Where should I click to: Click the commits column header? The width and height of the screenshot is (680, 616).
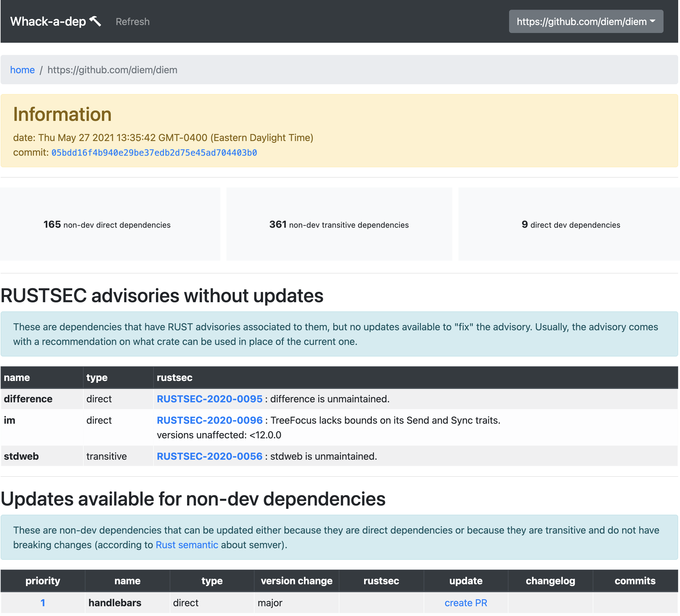coord(635,581)
